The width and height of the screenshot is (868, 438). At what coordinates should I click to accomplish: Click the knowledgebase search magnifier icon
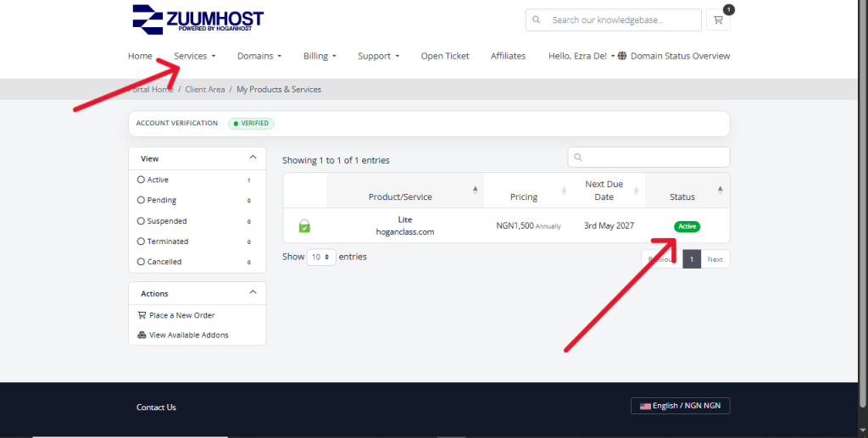coord(536,20)
